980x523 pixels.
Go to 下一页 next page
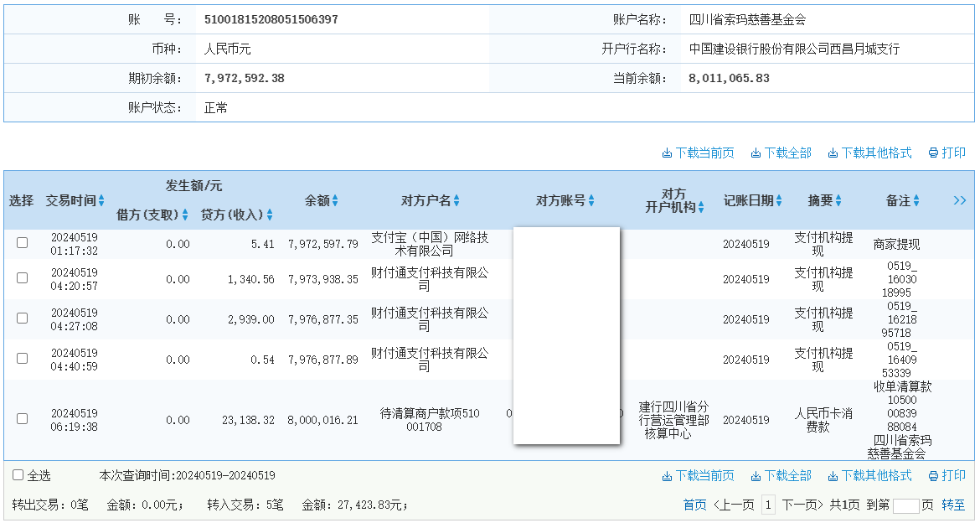coord(802,505)
